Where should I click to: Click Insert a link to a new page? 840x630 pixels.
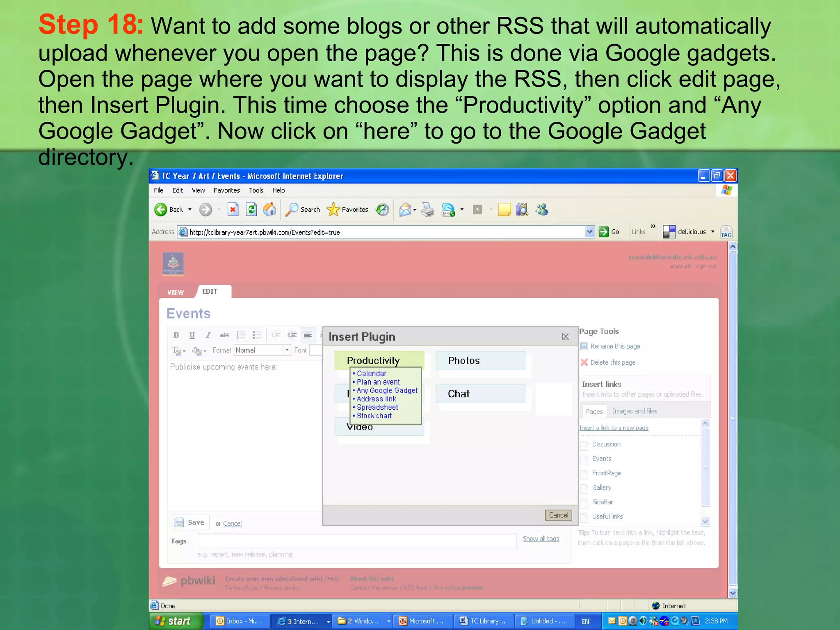[x=614, y=428]
